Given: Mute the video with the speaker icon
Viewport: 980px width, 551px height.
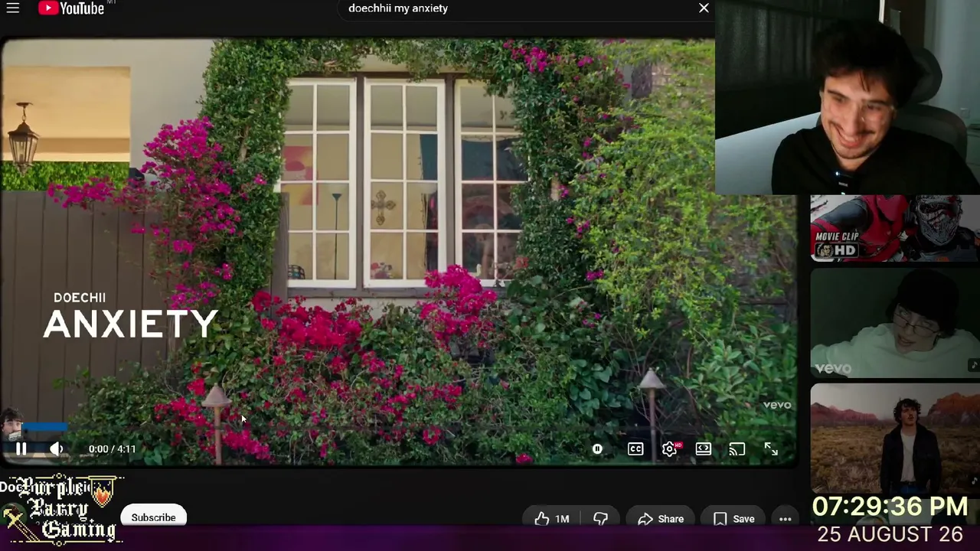Looking at the screenshot, I should click(x=57, y=449).
